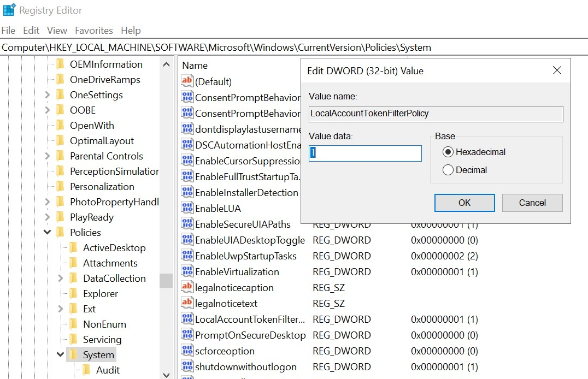The height and width of the screenshot is (379, 588).
Task: Select the (Default) string value icon
Action: click(187, 80)
